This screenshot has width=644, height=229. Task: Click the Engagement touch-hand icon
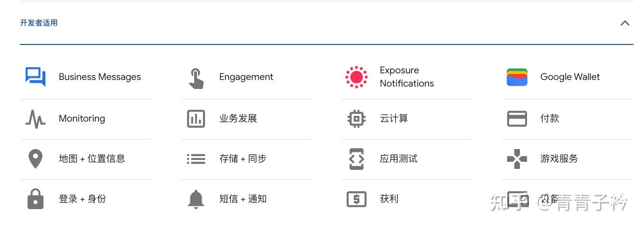point(196,78)
